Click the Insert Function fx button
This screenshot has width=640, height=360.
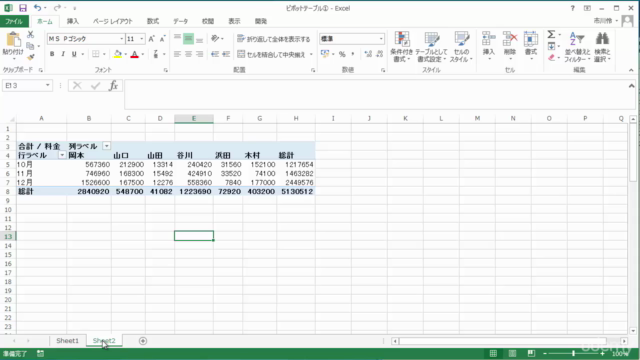[113, 85]
